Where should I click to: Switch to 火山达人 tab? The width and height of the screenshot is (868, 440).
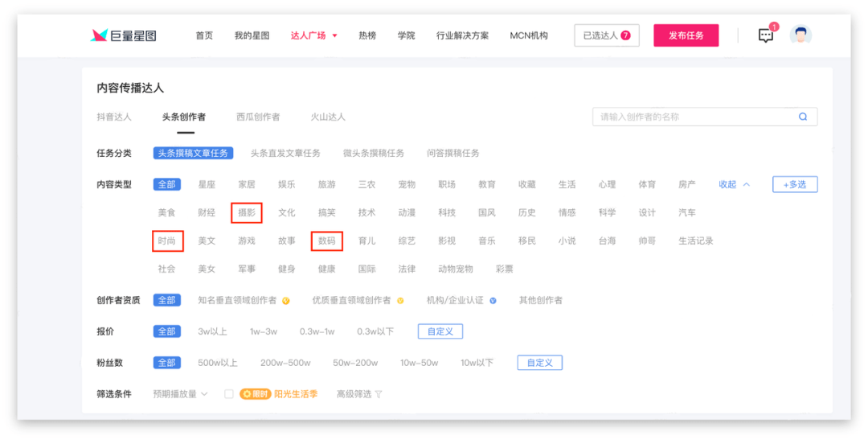coord(328,117)
